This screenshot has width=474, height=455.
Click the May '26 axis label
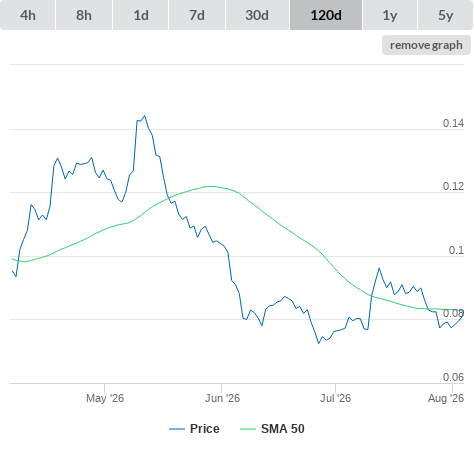[105, 398]
